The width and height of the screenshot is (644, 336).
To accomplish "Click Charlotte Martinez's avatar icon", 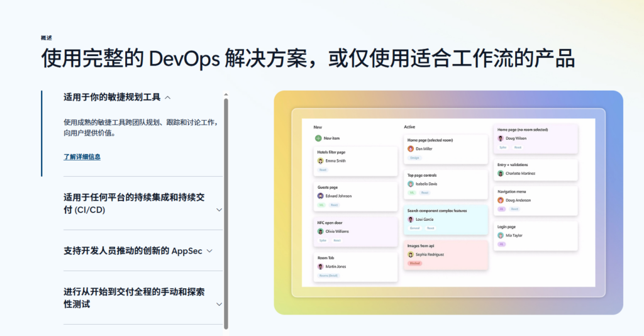I will [x=500, y=174].
